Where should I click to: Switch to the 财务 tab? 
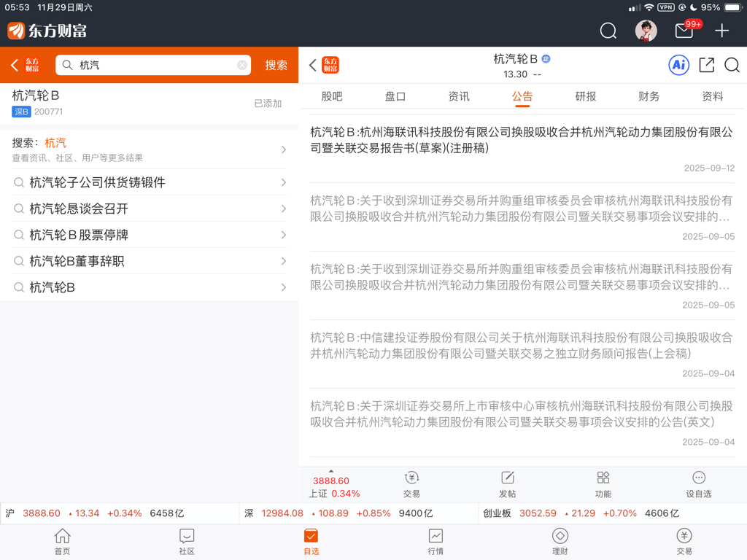[649, 97]
